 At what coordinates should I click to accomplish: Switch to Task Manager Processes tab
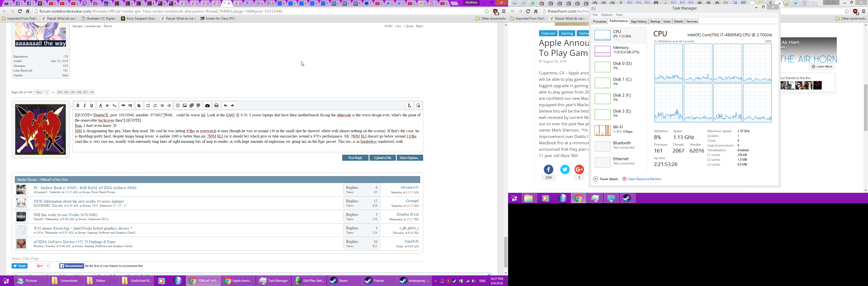pos(599,21)
